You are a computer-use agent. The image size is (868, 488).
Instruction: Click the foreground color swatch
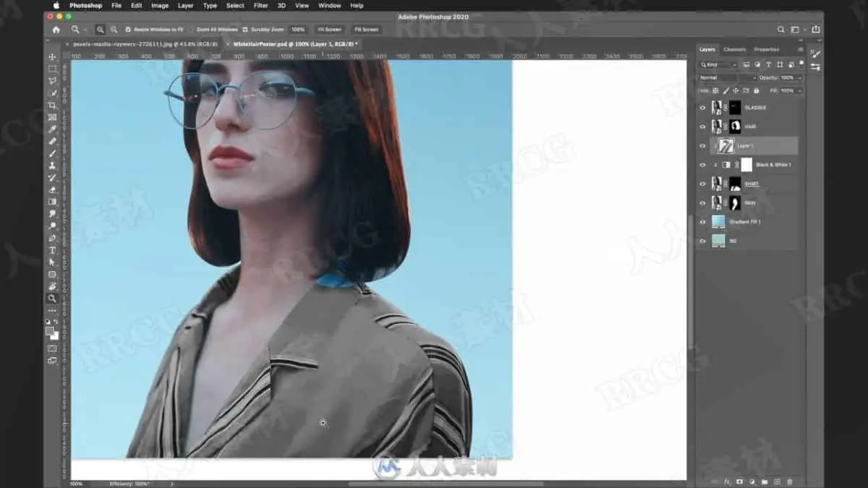pos(50,331)
